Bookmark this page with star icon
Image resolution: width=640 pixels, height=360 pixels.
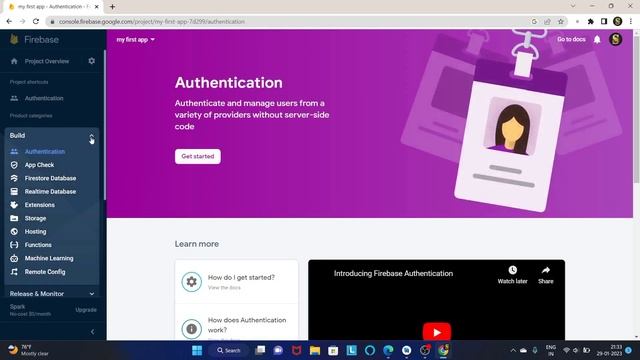point(561,22)
